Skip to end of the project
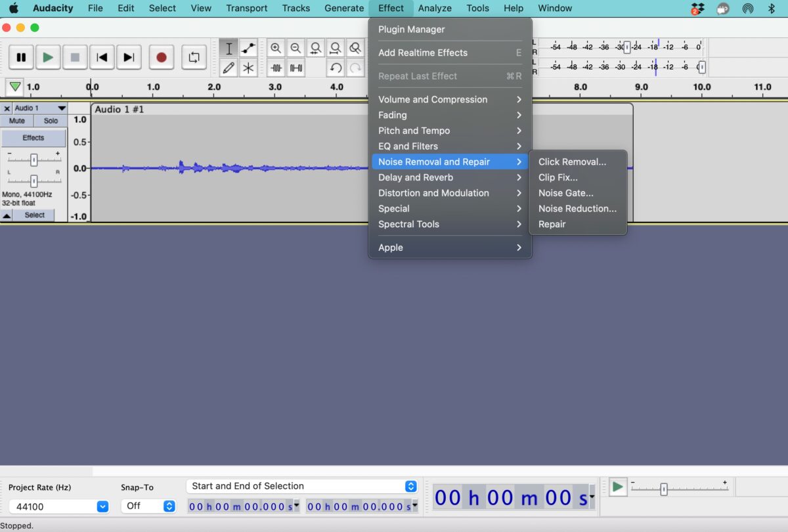This screenshot has height=532, width=788. pyautogui.click(x=129, y=57)
